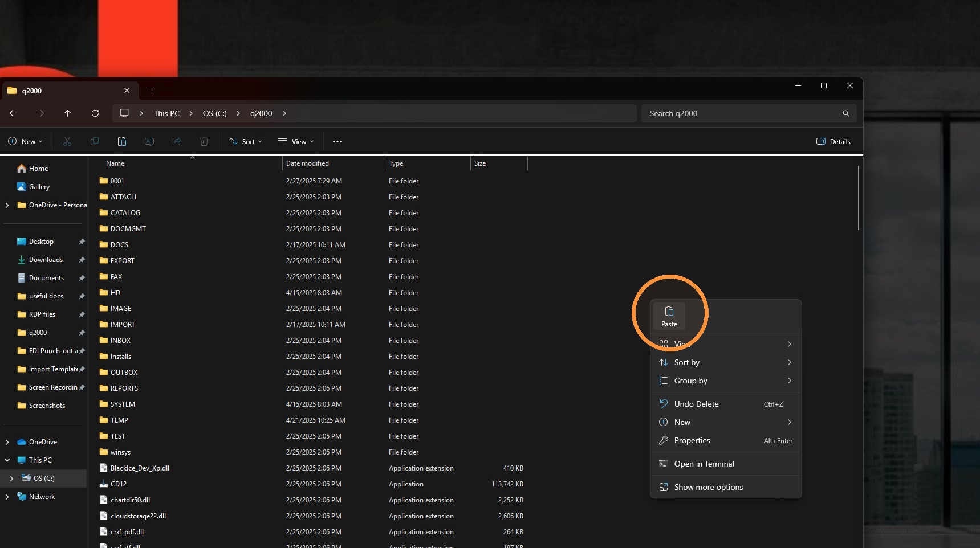Open New submenu in context menu
980x548 pixels.
[x=726, y=422]
